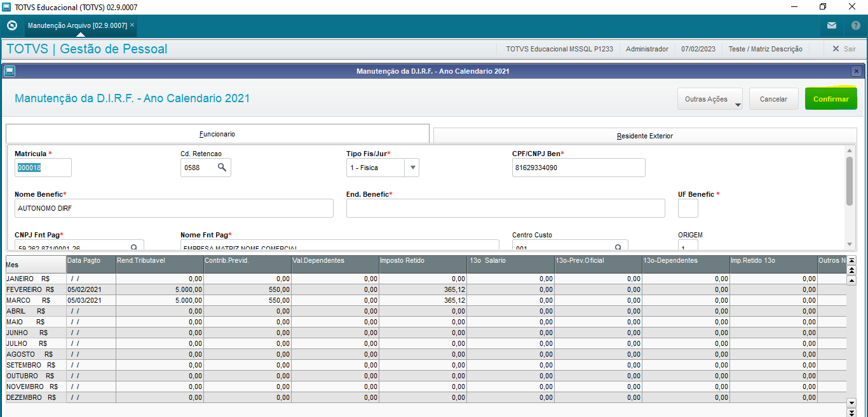Image resolution: width=868 pixels, height=417 pixels.
Task: Select the JANEIRO row label
Action: point(36,279)
